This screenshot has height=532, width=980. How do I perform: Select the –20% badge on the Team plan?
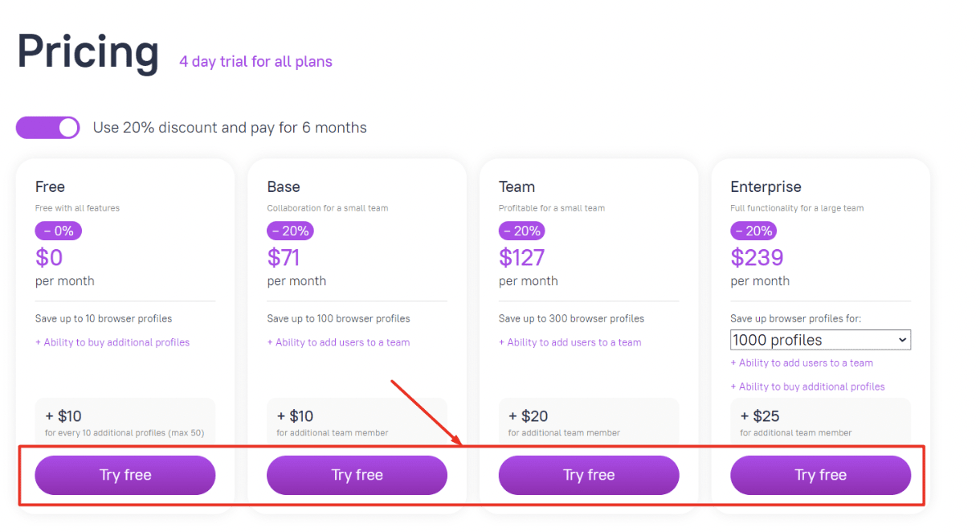(521, 231)
